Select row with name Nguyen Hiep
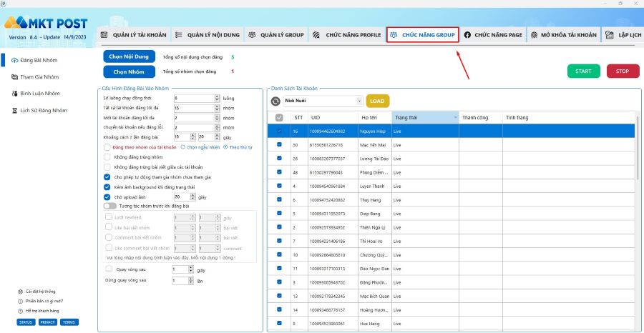 click(x=451, y=131)
